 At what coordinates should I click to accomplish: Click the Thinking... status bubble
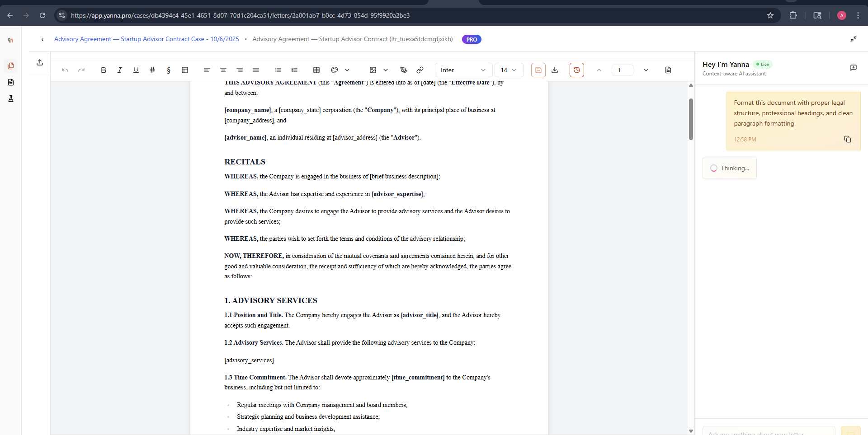730,168
